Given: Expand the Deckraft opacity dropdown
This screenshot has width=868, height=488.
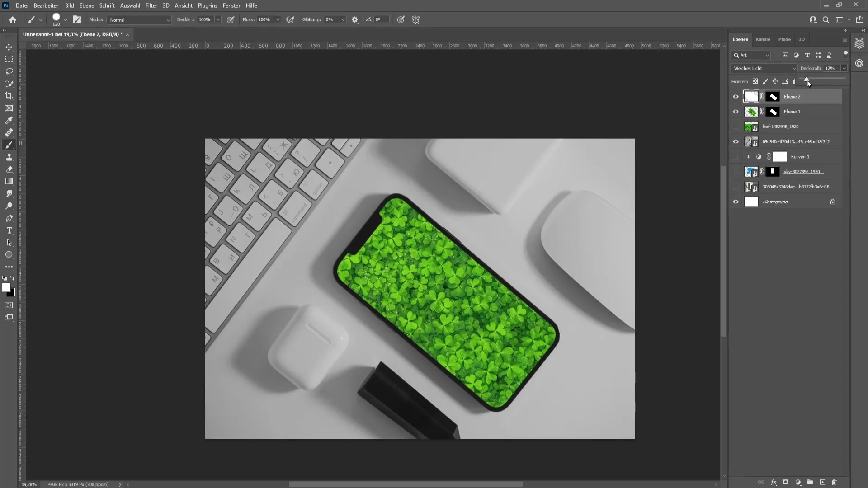Looking at the screenshot, I should coord(845,68).
